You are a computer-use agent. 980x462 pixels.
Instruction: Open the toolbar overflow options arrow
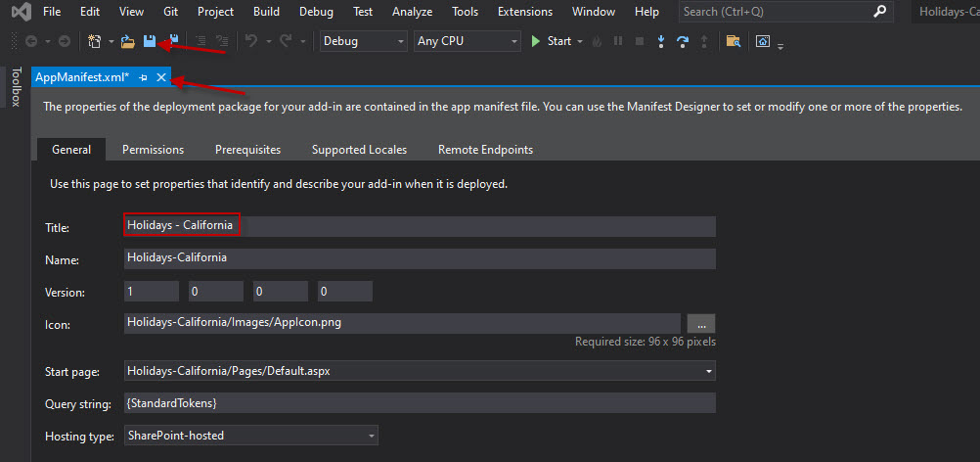pyautogui.click(x=780, y=45)
